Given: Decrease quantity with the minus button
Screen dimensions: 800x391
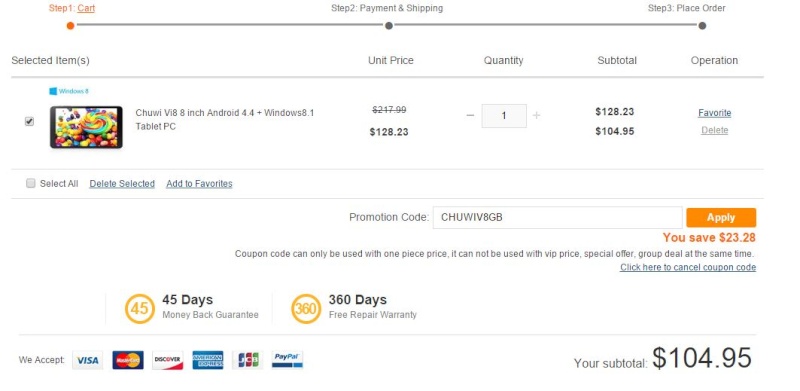Looking at the screenshot, I should tap(470, 115).
